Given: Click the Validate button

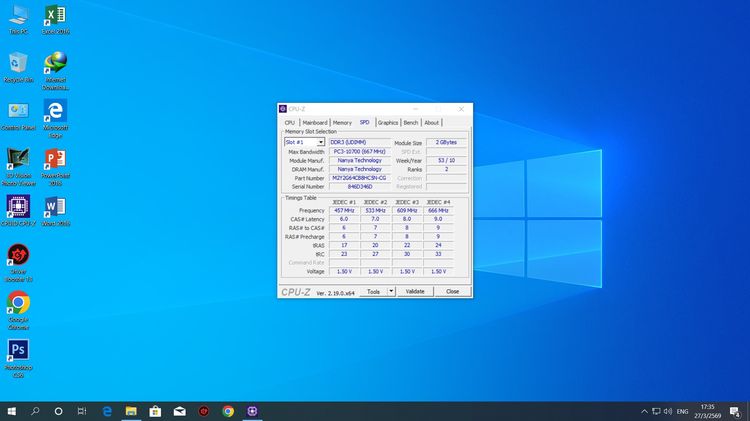Looking at the screenshot, I should [415, 291].
